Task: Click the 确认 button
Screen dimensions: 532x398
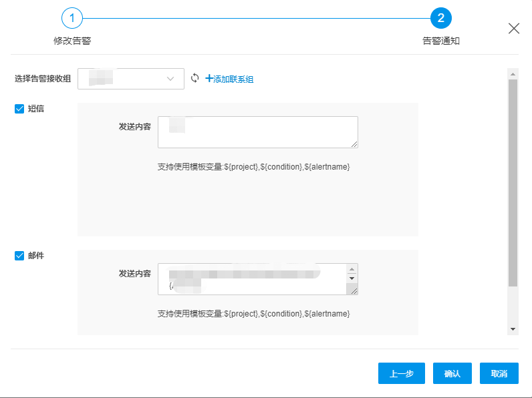Action: (x=452, y=373)
